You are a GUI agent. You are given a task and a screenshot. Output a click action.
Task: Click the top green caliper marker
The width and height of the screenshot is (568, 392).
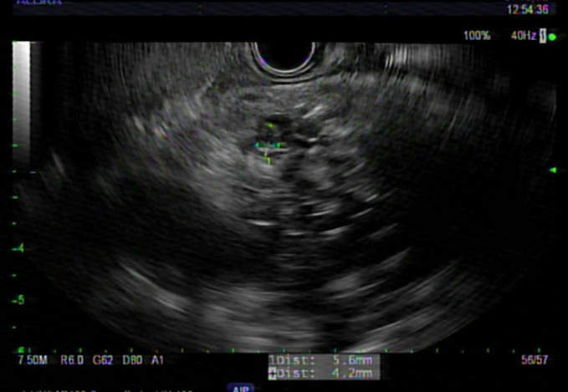point(269,126)
